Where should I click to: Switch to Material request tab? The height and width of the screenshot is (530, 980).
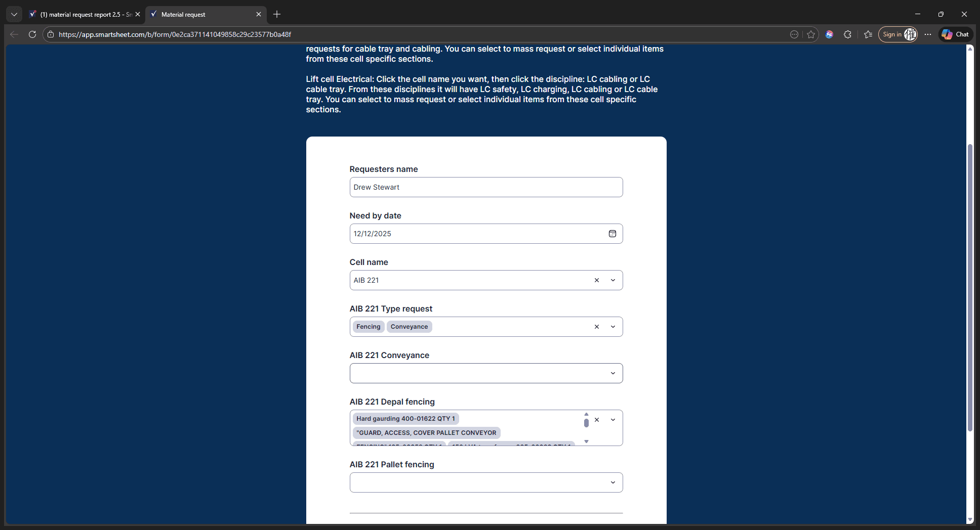point(206,14)
